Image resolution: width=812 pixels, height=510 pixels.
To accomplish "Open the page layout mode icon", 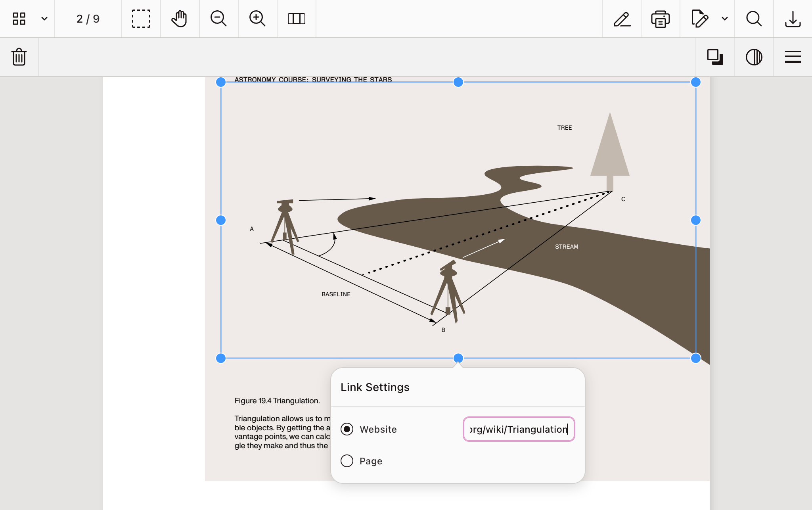I will 296,19.
